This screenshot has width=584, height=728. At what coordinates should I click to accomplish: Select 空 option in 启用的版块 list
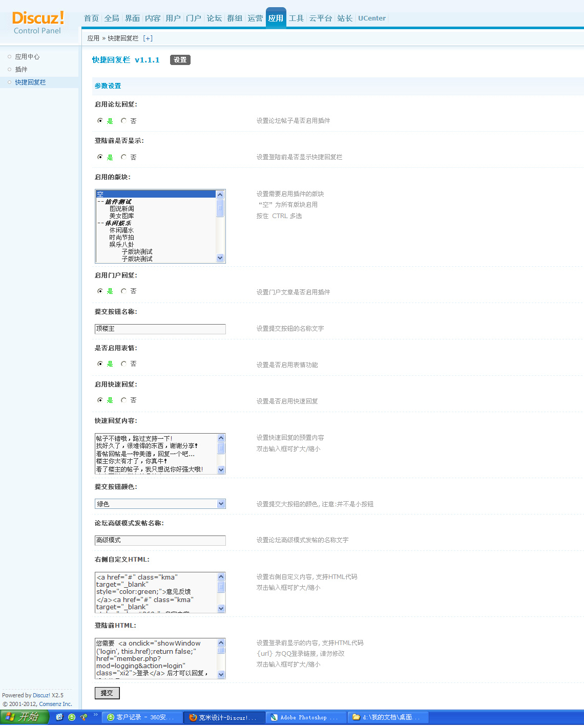(x=156, y=194)
